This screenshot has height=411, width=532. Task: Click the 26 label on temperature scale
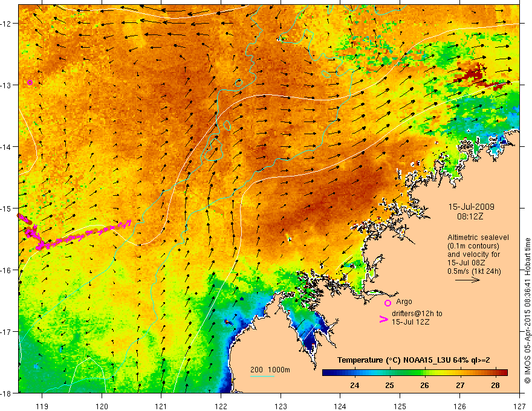click(x=424, y=385)
